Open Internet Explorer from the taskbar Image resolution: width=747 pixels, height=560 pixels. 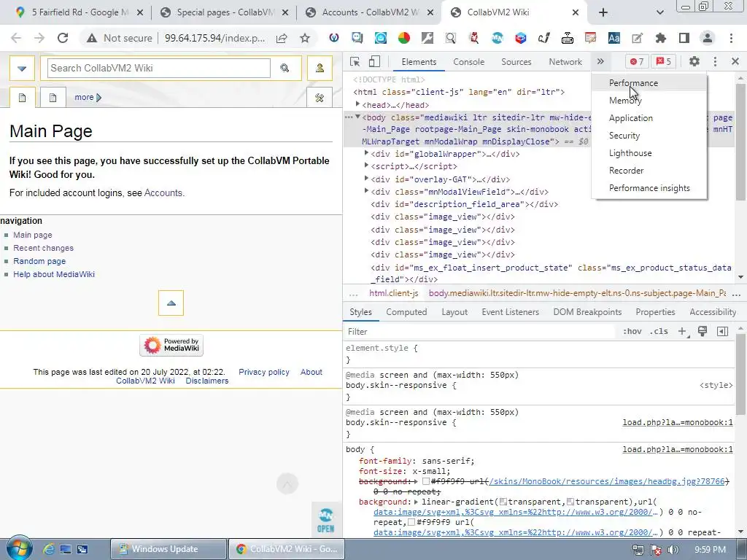tap(49, 549)
